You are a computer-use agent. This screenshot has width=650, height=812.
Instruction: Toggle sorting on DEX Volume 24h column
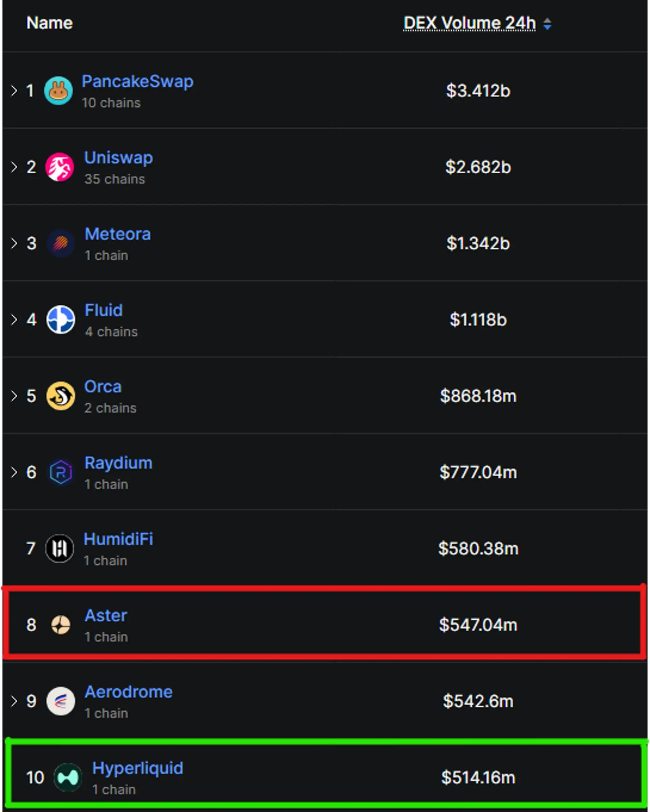547,23
